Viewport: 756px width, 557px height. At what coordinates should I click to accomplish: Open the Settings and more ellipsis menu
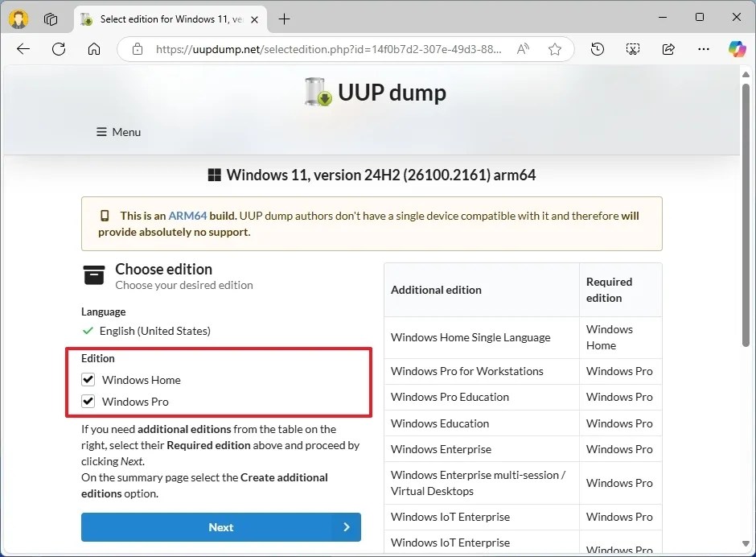point(704,49)
